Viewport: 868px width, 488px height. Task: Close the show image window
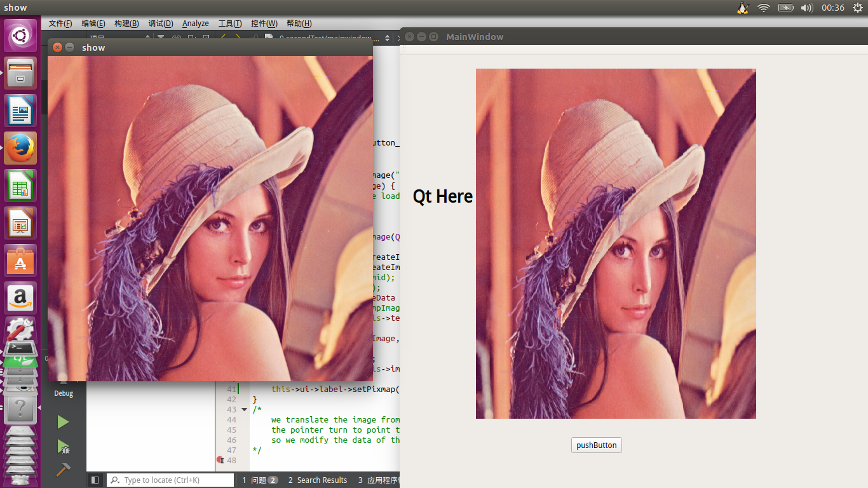57,47
